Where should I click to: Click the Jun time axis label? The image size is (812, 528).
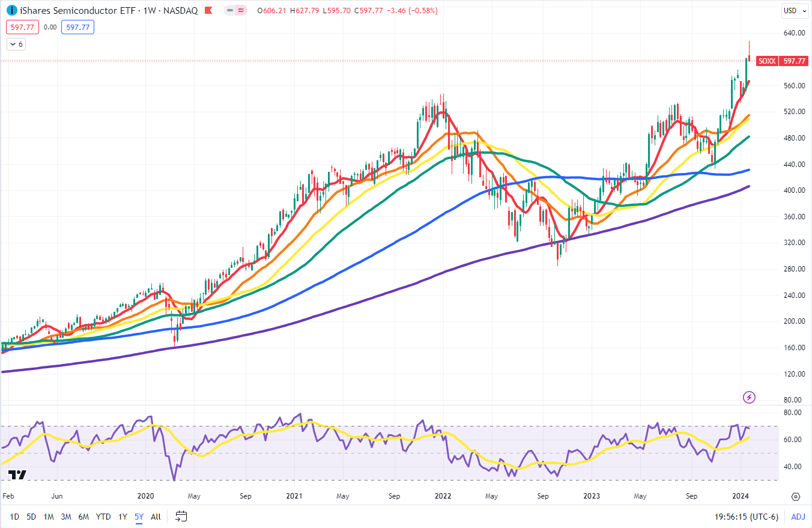[x=57, y=497]
